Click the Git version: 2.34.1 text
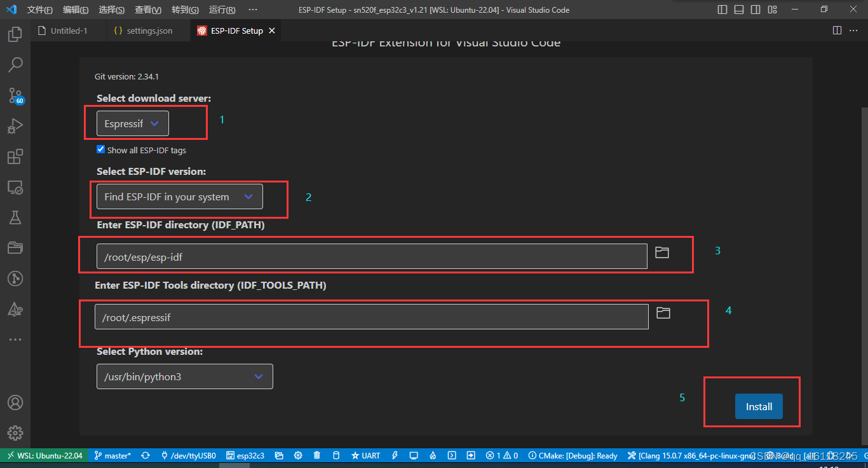This screenshot has height=468, width=868. [x=126, y=76]
